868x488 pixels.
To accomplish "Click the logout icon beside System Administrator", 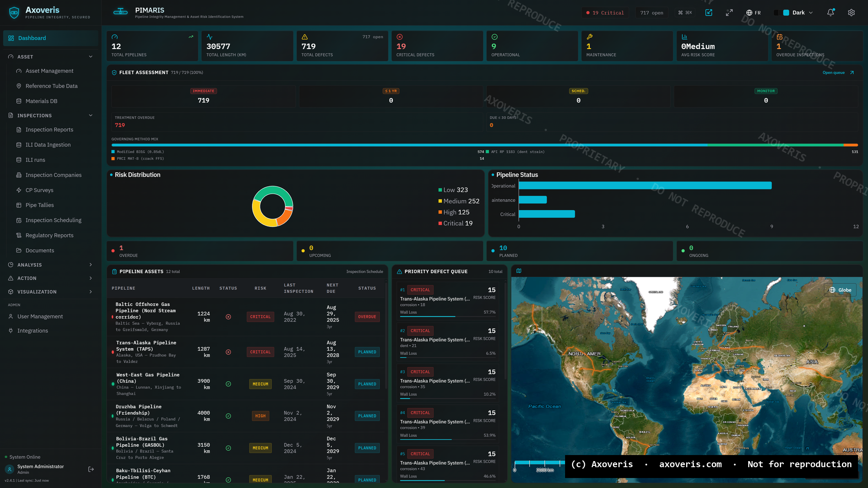I will [x=91, y=469].
